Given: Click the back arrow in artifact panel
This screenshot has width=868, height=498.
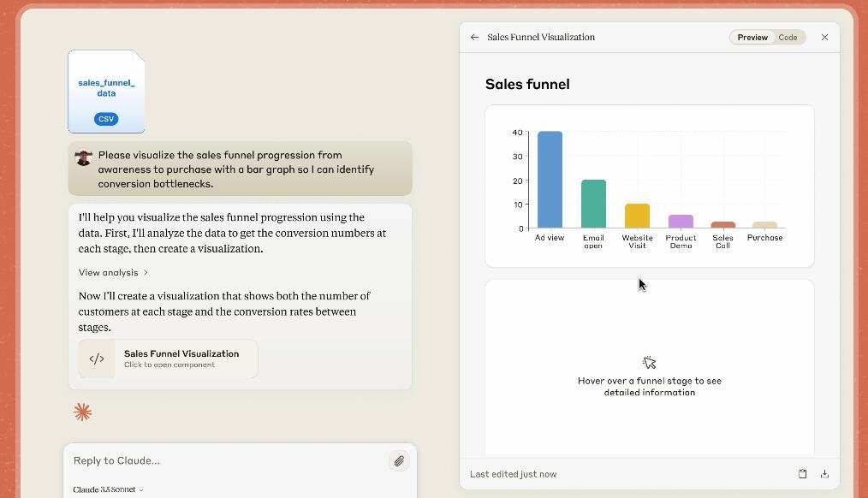Looking at the screenshot, I should point(474,38).
